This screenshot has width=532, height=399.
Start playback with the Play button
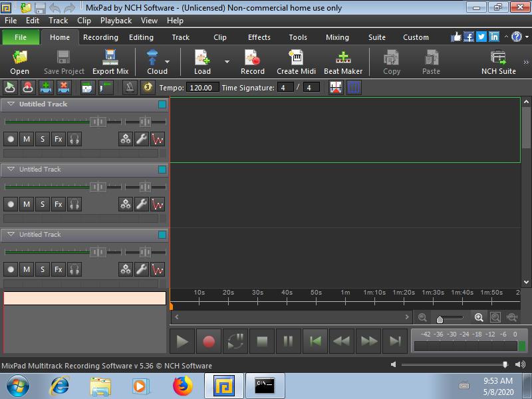(182, 341)
